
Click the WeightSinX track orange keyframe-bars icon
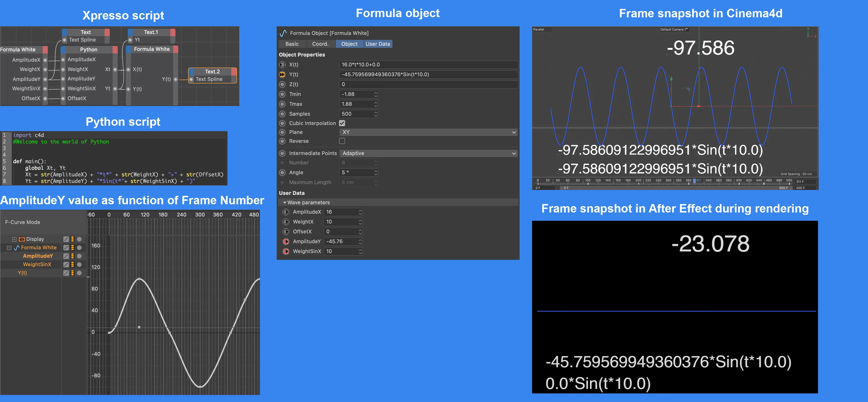pos(72,265)
